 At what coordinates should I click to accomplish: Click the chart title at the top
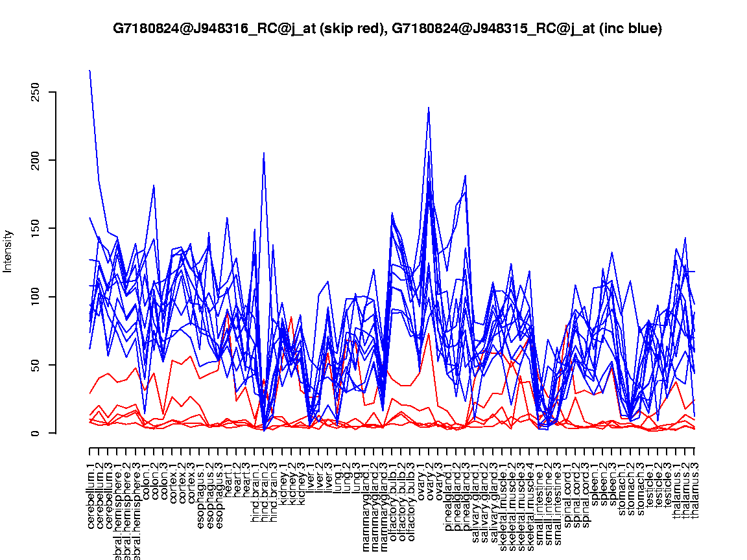click(387, 29)
